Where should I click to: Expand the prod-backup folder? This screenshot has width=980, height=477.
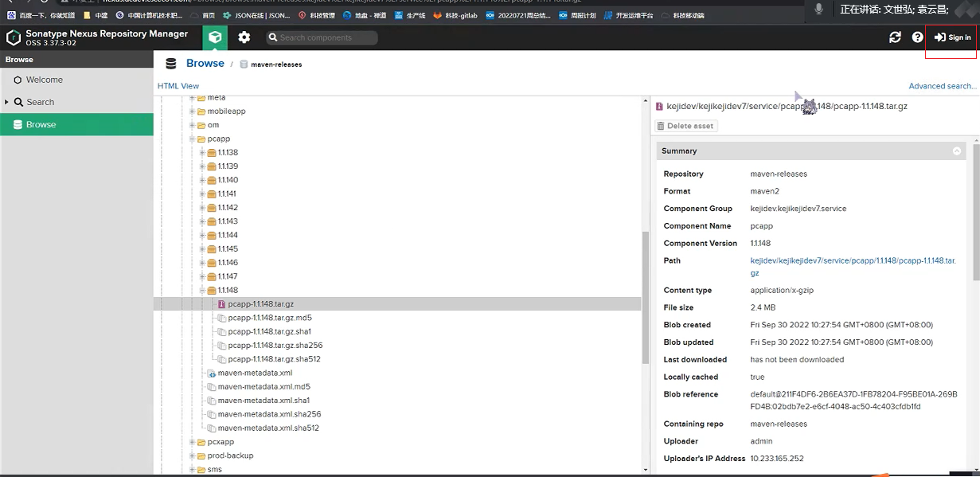click(192, 455)
